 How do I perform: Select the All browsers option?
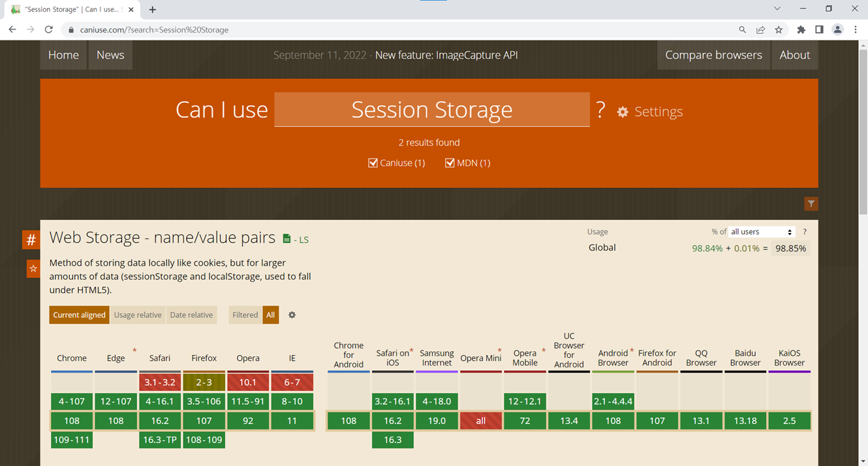click(x=270, y=315)
